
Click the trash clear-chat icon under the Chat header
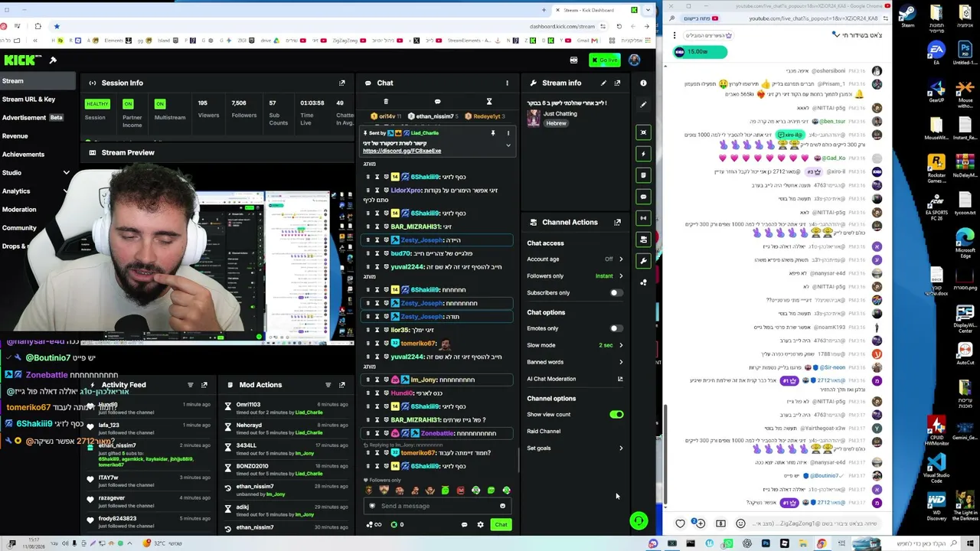point(386,102)
